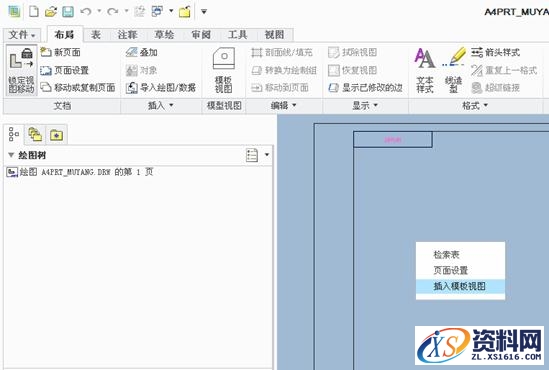The image size is (549, 370).
Task: Open windows list dropdown arrow in toolbar
Action: tap(171, 12)
